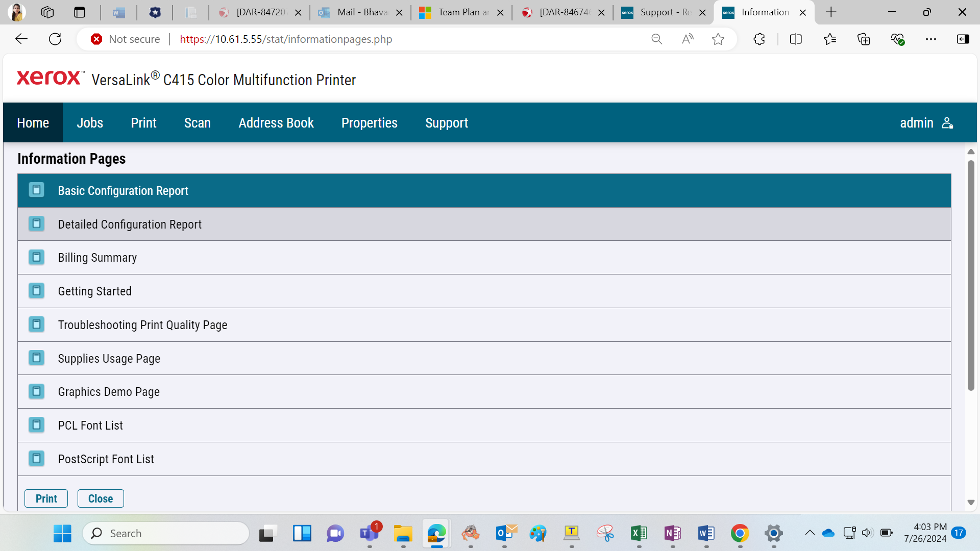Select Supplies Usage Page row
The image size is (980, 551).
click(x=484, y=358)
